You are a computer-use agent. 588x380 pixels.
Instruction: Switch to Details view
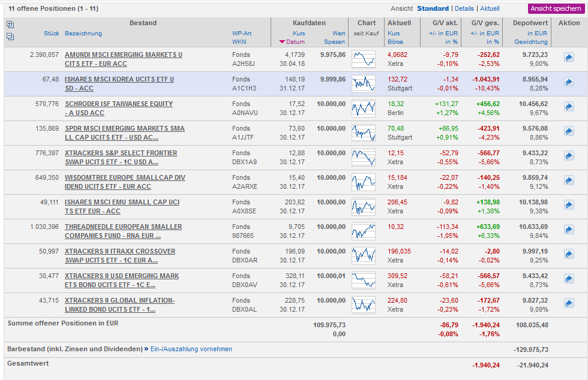click(464, 8)
